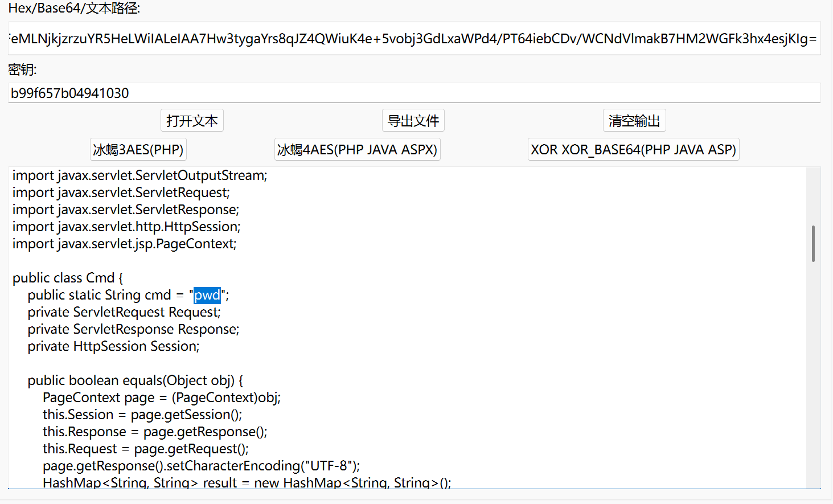Click "this.Session = page.getSession();" line
The height and width of the screenshot is (504, 833).
pos(142,415)
